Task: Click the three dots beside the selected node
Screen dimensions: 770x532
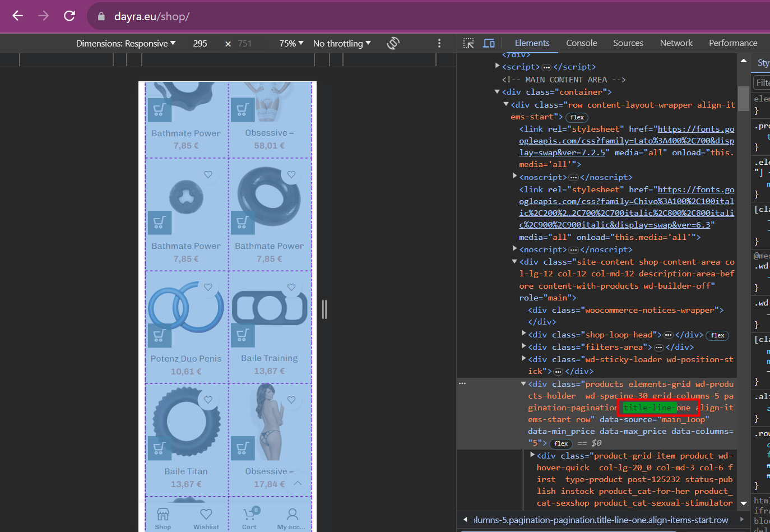Action: coord(462,383)
